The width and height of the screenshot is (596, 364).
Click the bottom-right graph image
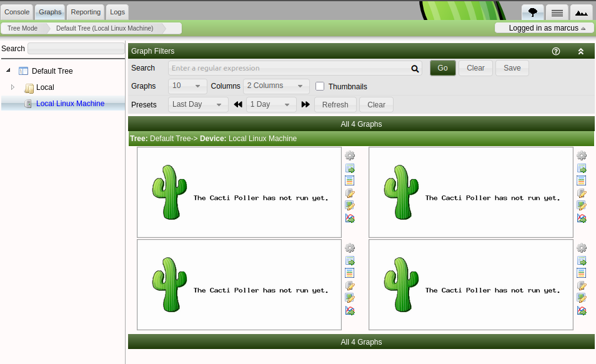(x=471, y=285)
